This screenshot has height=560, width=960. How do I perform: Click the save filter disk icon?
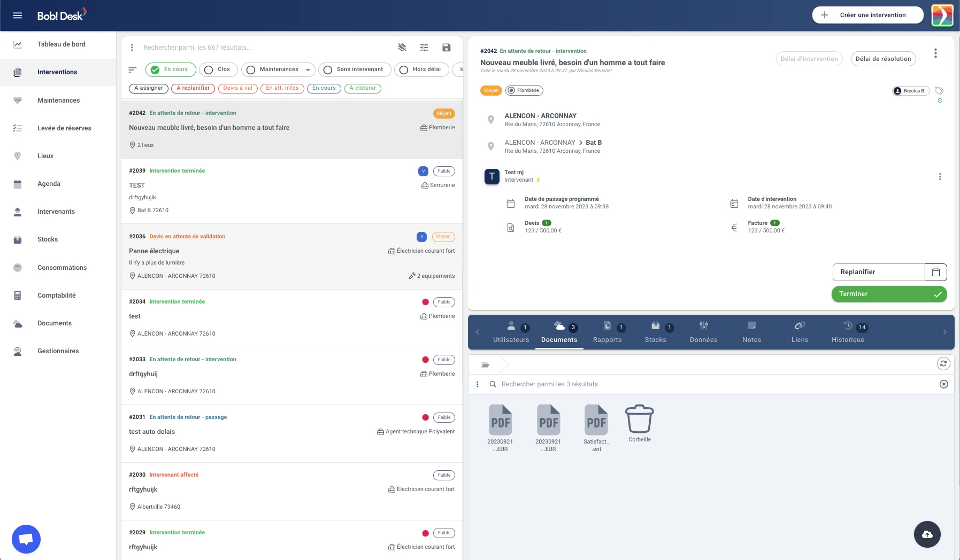tap(446, 48)
